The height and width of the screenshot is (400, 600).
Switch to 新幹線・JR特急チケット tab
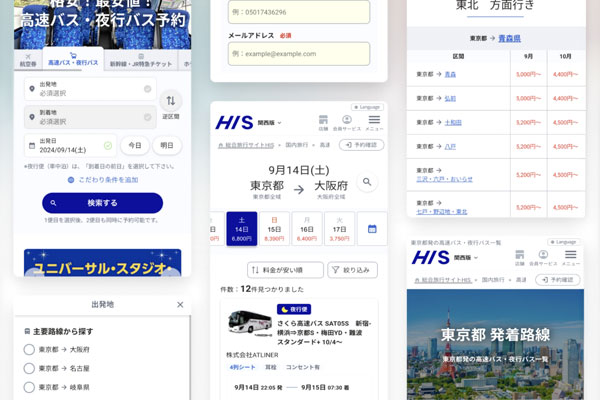click(141, 60)
